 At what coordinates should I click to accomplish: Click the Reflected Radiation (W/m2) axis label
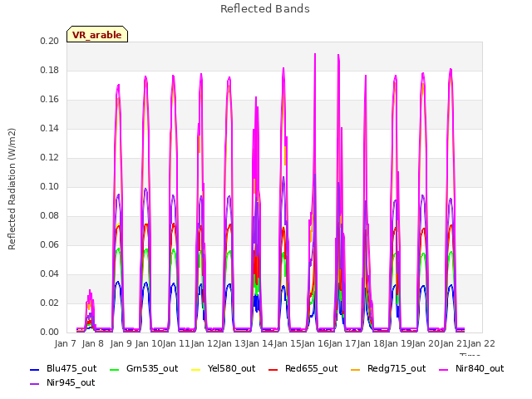[12, 189]
